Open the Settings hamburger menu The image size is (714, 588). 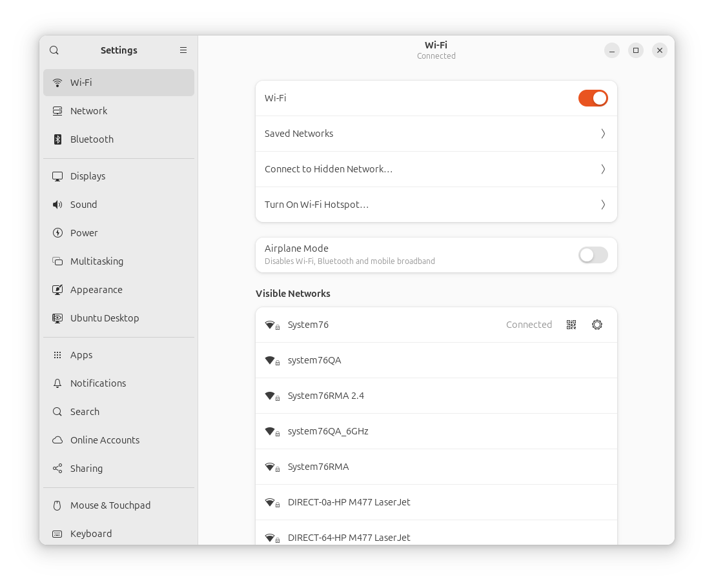(183, 50)
